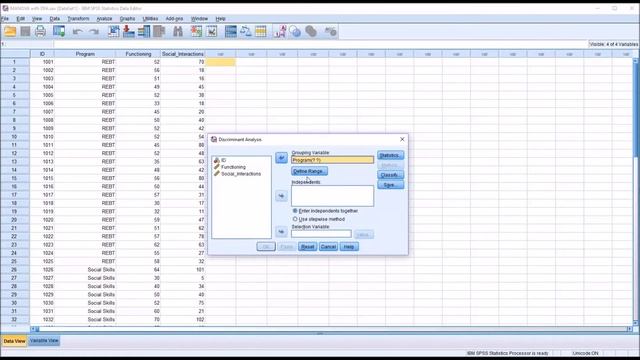
Task: Recall recently used dialogs from toolbar
Action: coord(59,31)
